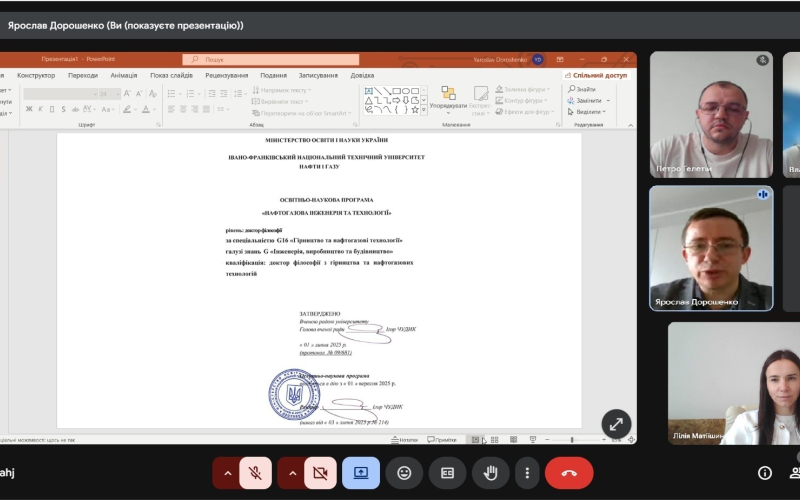Toggle bold Ж formatting
The height and width of the screenshot is (500, 800).
click(29, 109)
